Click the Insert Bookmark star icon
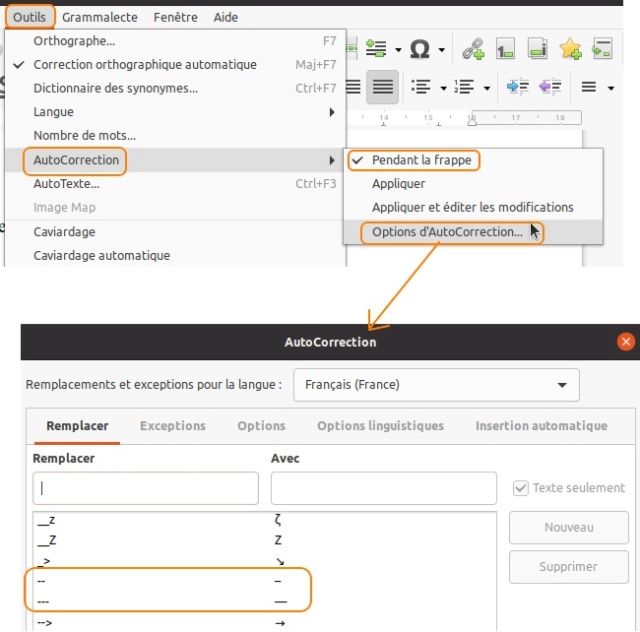 (570, 49)
